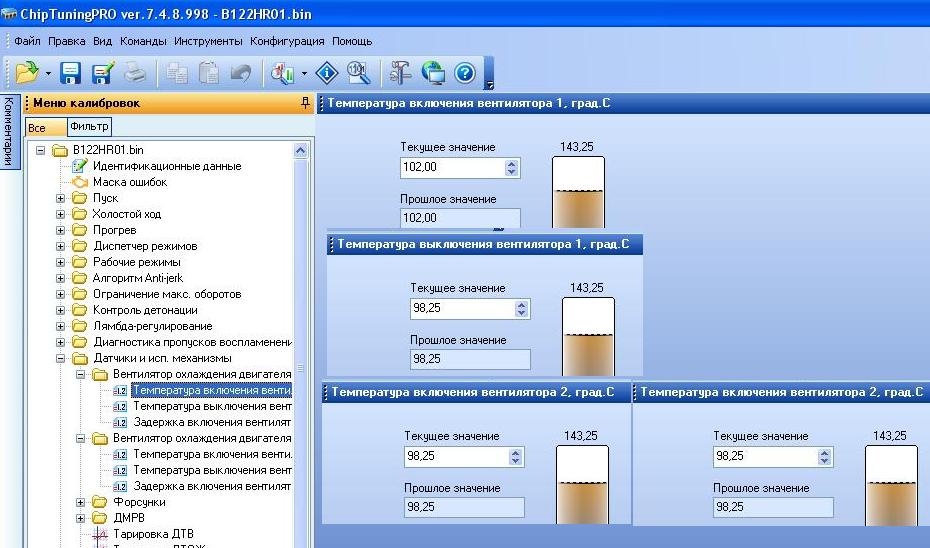This screenshot has height=548, width=930.
Task: Click the toolbar options arrow at toolbar end
Action: [489, 85]
